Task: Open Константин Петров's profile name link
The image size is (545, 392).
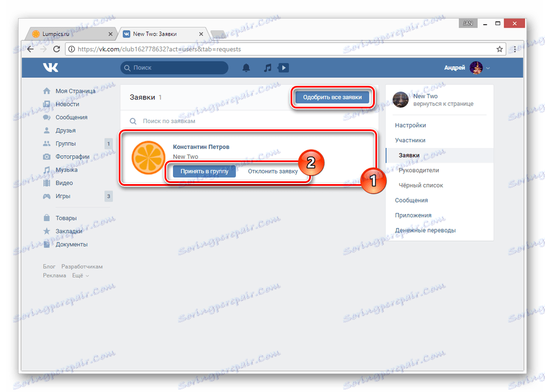Action: click(201, 147)
